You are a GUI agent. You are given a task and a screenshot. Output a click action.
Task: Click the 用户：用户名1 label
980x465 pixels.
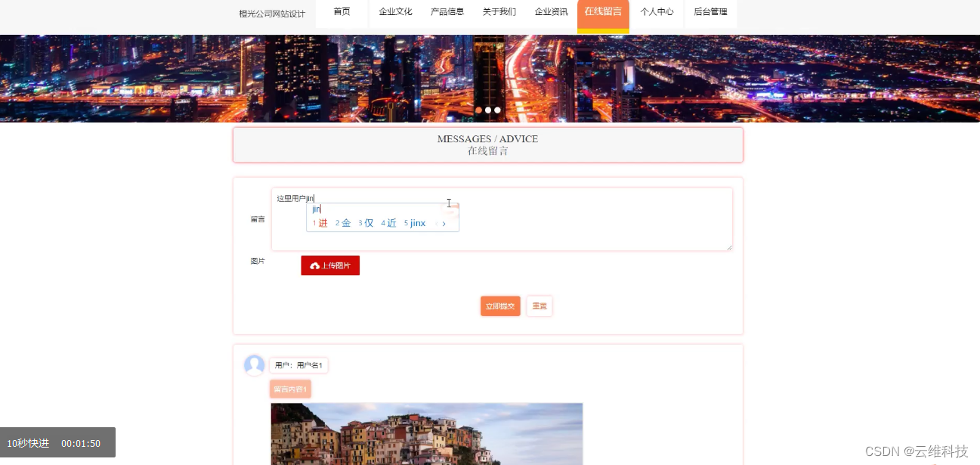tap(298, 366)
